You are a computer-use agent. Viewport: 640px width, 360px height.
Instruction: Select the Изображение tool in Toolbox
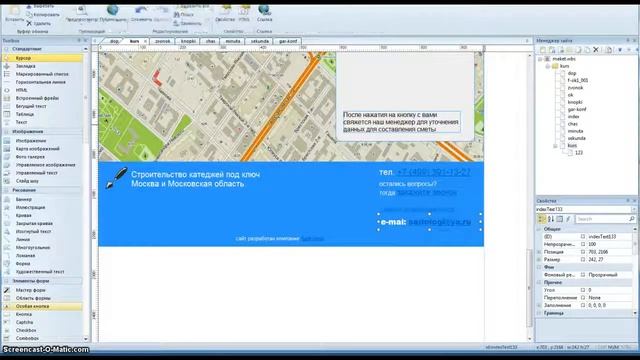42,140
